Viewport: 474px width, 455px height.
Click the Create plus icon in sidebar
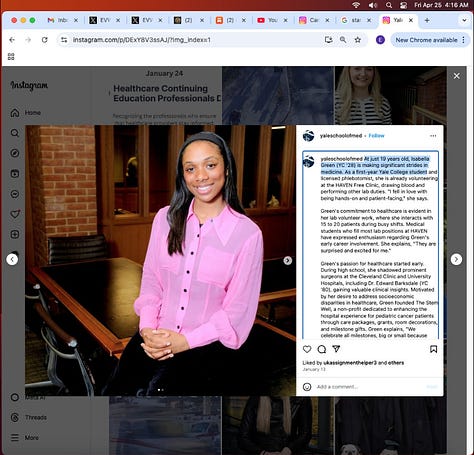click(x=15, y=234)
